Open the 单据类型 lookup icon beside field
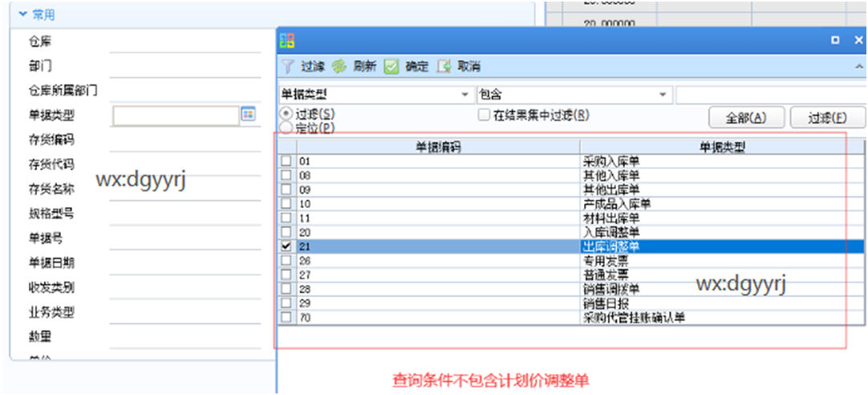 (249, 114)
